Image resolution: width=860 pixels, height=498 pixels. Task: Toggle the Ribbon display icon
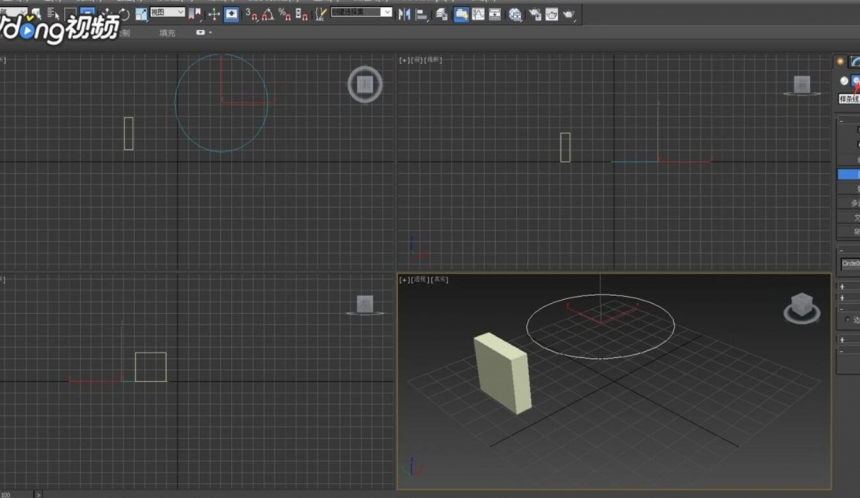click(461, 15)
